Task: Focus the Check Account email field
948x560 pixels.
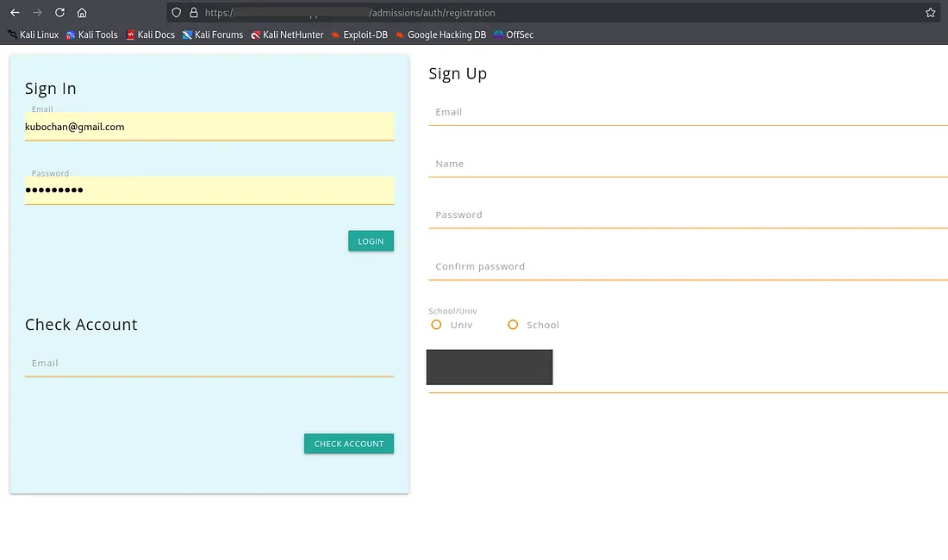Action: pyautogui.click(x=209, y=363)
